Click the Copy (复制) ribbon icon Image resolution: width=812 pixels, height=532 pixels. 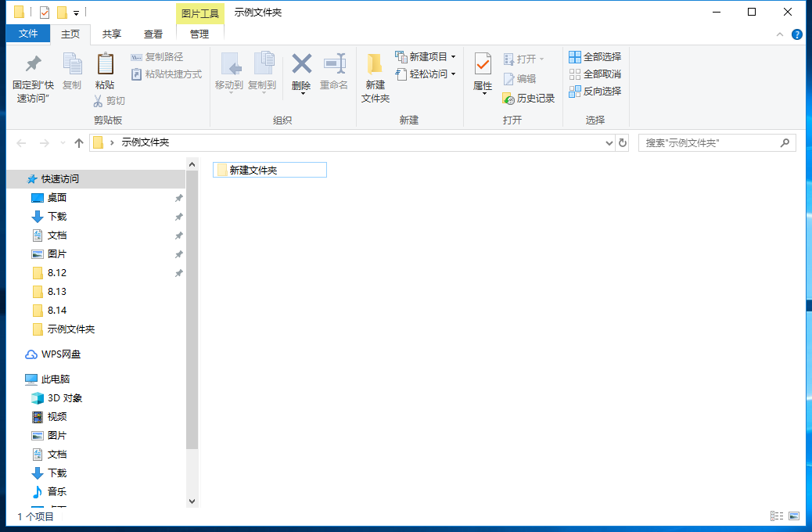(x=72, y=63)
